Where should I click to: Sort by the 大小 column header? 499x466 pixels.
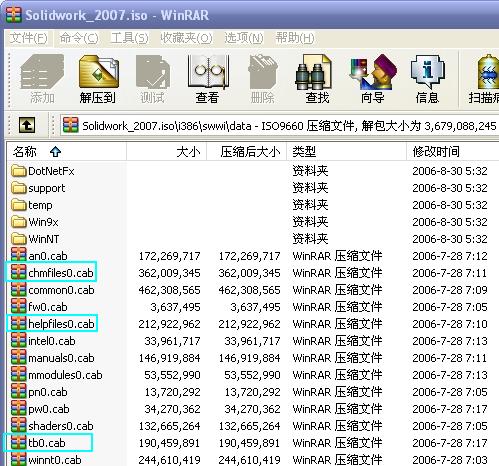(167, 152)
